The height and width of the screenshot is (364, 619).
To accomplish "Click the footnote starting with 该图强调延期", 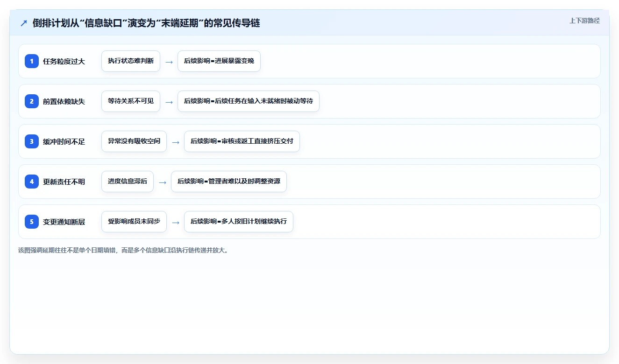I will 123,250.
